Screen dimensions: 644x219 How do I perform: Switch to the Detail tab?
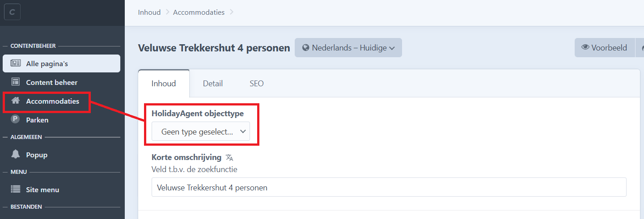(x=213, y=84)
